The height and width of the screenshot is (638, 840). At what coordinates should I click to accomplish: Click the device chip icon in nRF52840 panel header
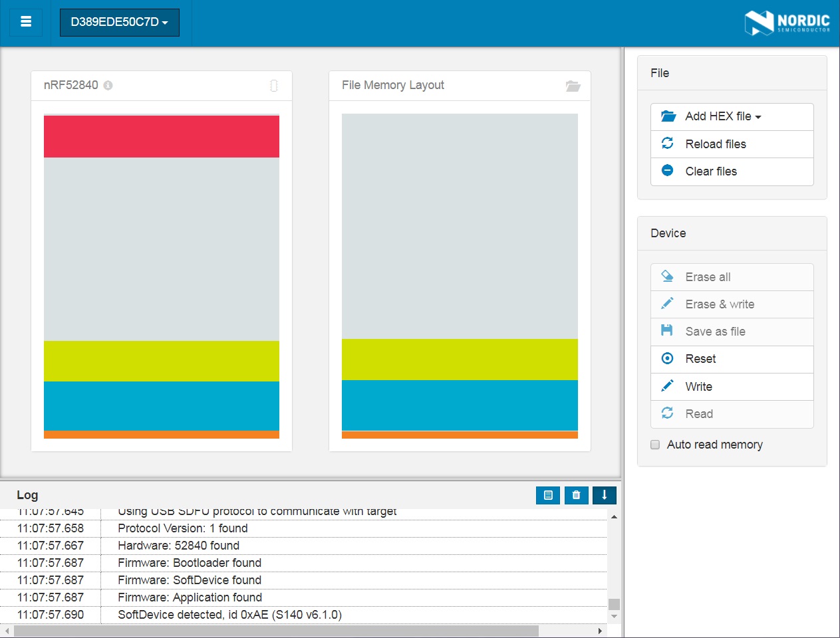pos(273,86)
